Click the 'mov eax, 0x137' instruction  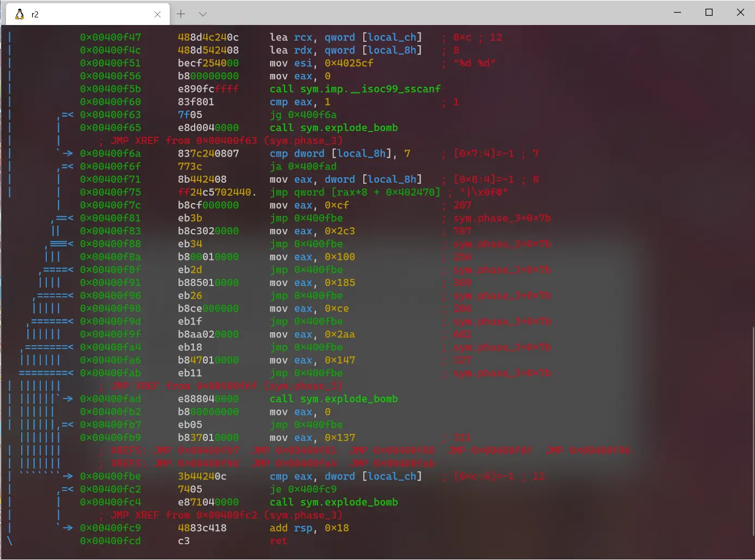tap(312, 438)
